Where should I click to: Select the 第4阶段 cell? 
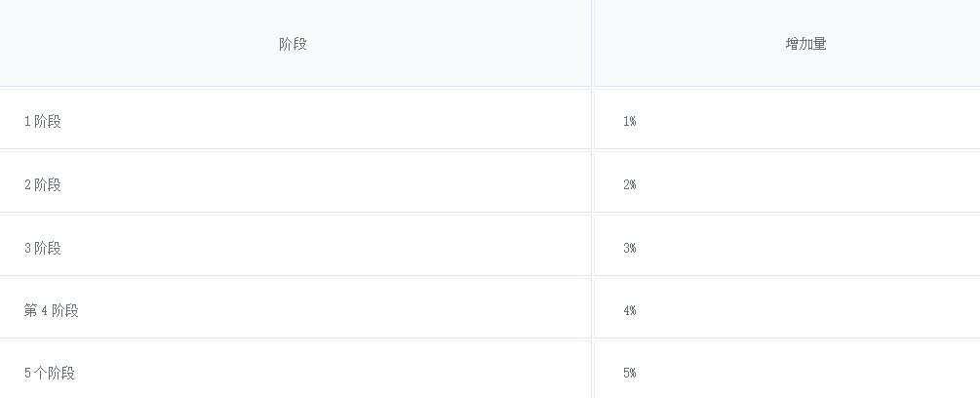pos(52,310)
